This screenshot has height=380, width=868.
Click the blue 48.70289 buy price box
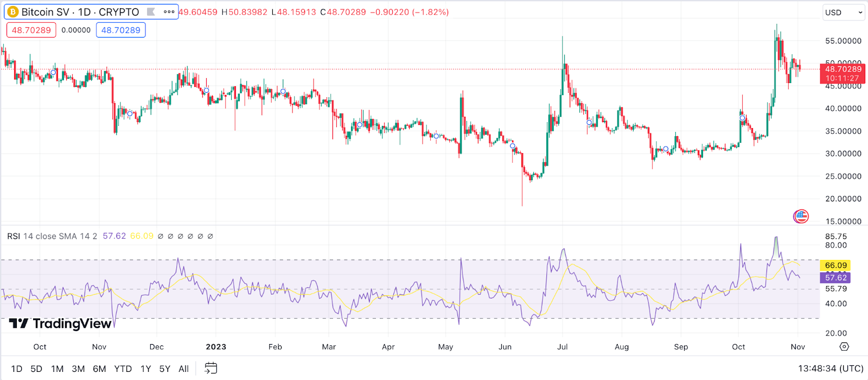point(121,30)
